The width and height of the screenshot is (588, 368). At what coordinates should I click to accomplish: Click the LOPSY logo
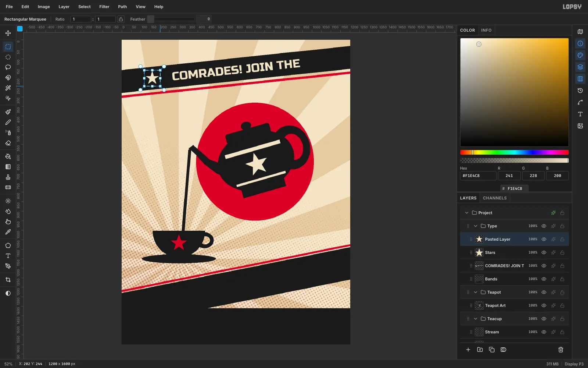click(x=572, y=7)
